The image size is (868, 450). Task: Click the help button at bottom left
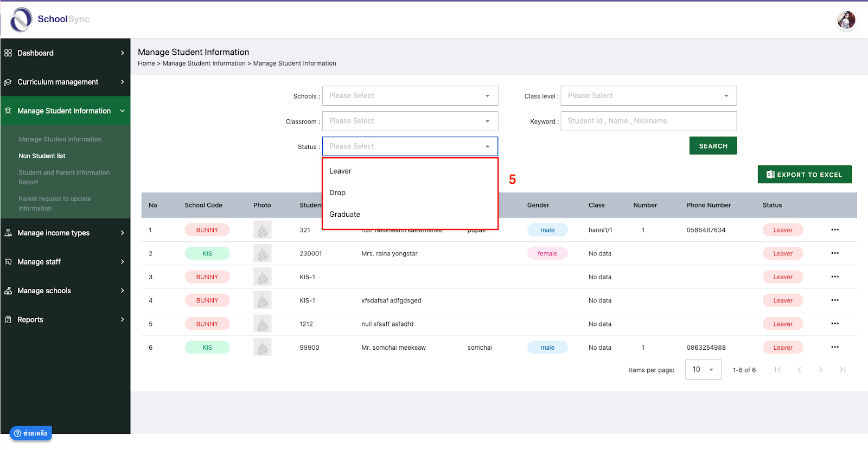point(31,433)
